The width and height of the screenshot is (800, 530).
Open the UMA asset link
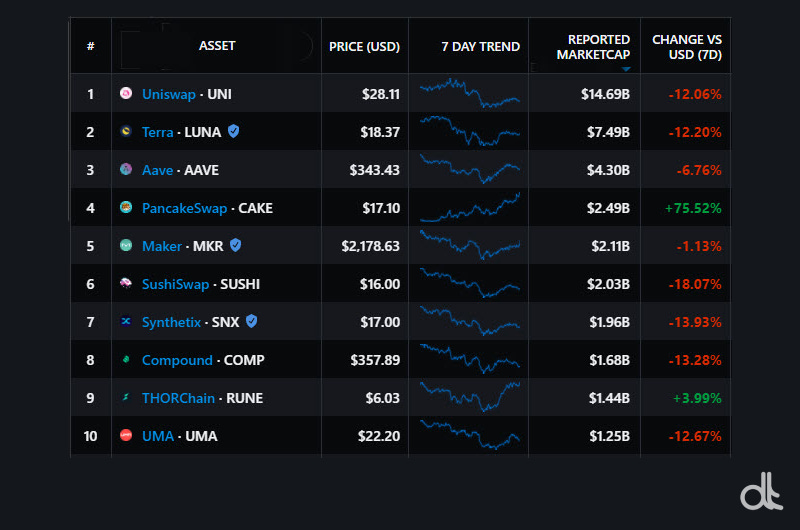[158, 436]
